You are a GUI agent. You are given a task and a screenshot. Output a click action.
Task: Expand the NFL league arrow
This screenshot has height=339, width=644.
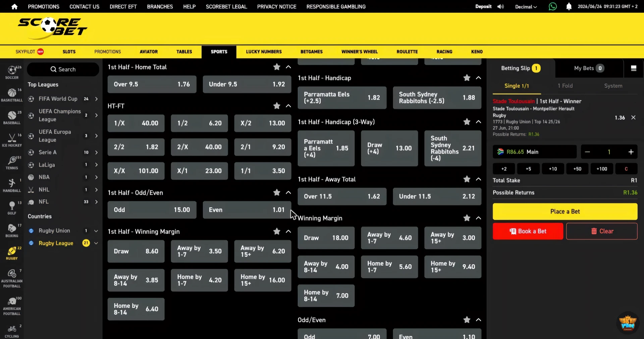pyautogui.click(x=96, y=202)
